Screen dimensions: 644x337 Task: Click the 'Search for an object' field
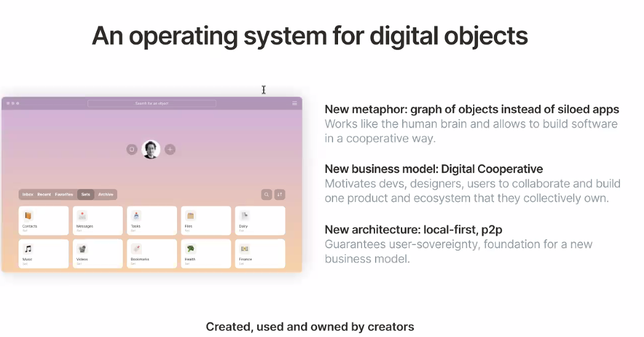[x=152, y=103]
